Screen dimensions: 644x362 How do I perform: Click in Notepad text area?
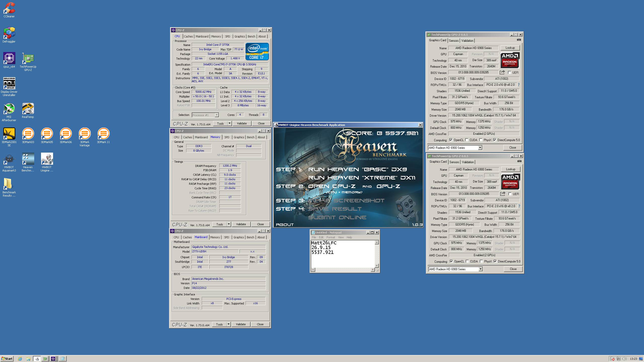(343, 254)
